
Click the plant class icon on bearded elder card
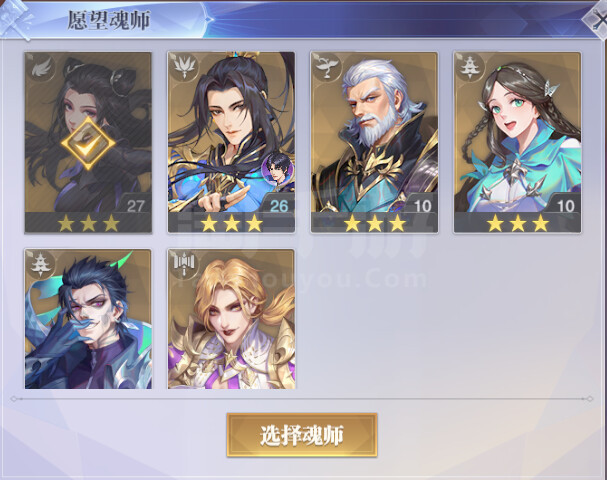(326, 67)
